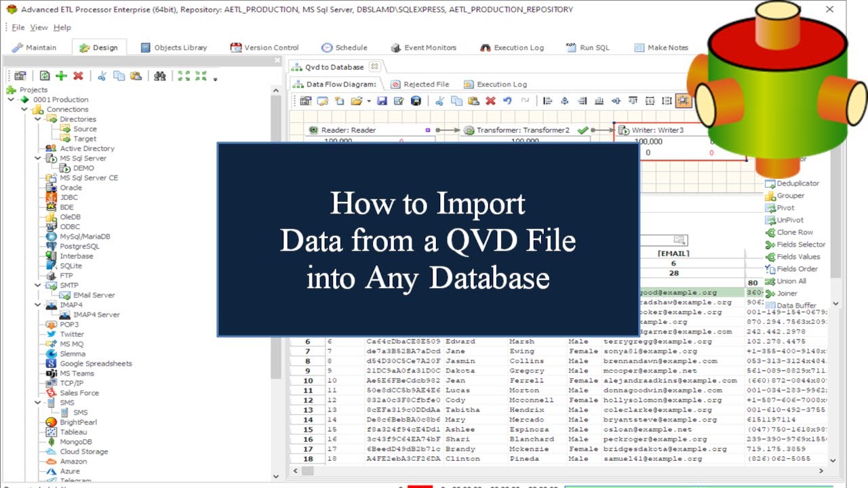
Task: Switch to the Event Monitors tab
Action: (424, 47)
